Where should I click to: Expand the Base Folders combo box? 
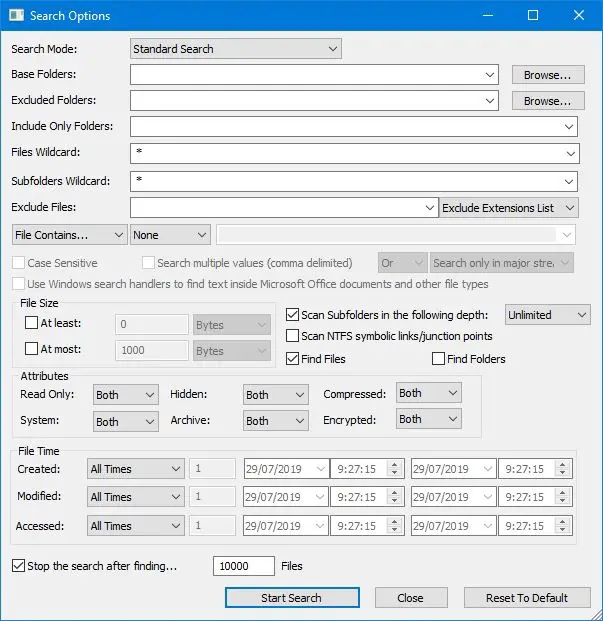pyautogui.click(x=490, y=75)
